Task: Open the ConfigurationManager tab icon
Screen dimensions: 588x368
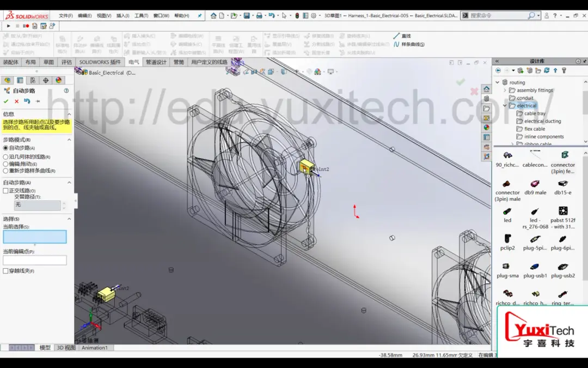Action: [x=33, y=80]
